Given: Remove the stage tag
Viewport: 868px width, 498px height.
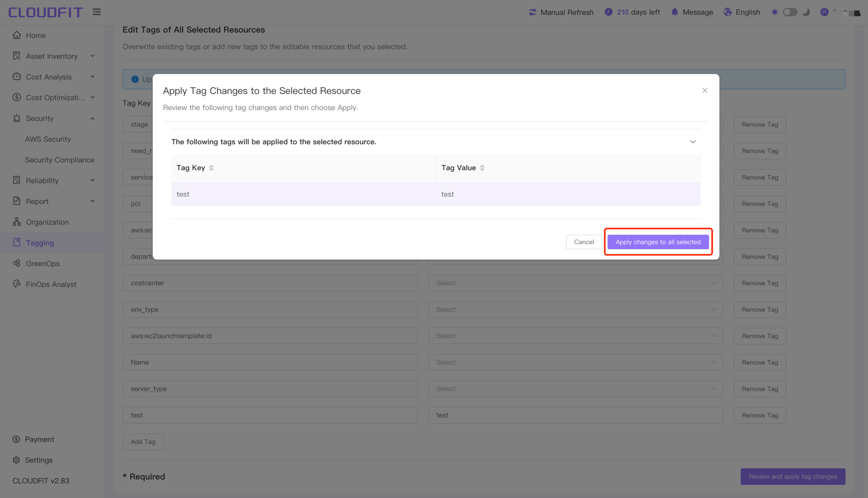Looking at the screenshot, I should [x=760, y=125].
